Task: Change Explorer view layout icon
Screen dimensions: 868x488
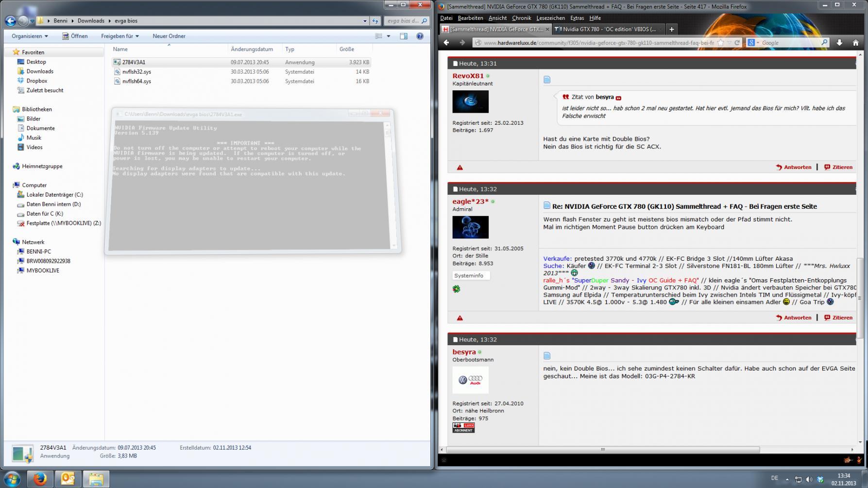Action: pos(379,36)
